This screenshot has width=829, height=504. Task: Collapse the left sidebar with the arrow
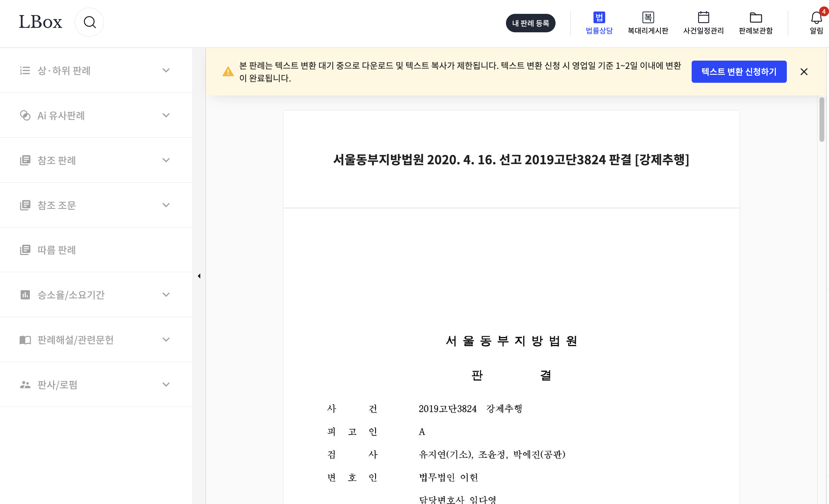[x=199, y=276]
